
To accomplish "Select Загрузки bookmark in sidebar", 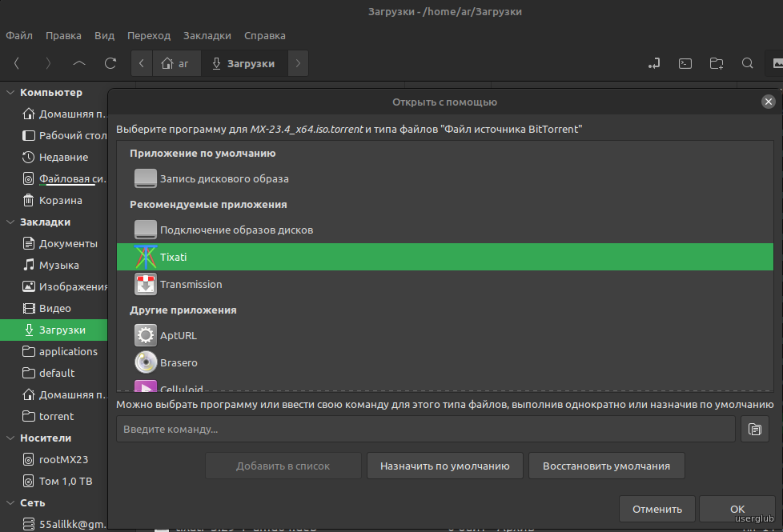I will (54, 330).
